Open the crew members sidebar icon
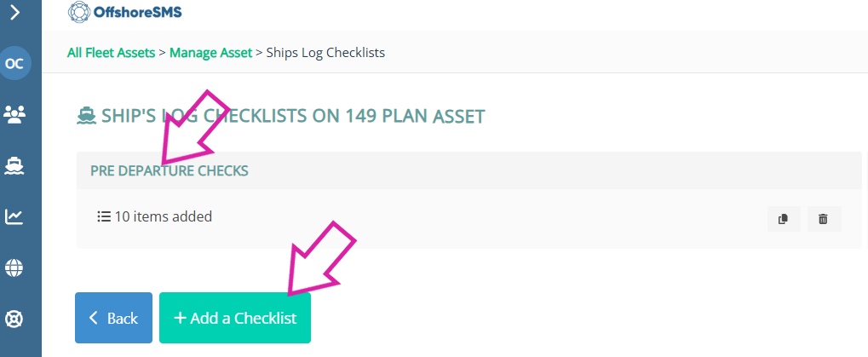This screenshot has height=357, width=868. point(14,113)
